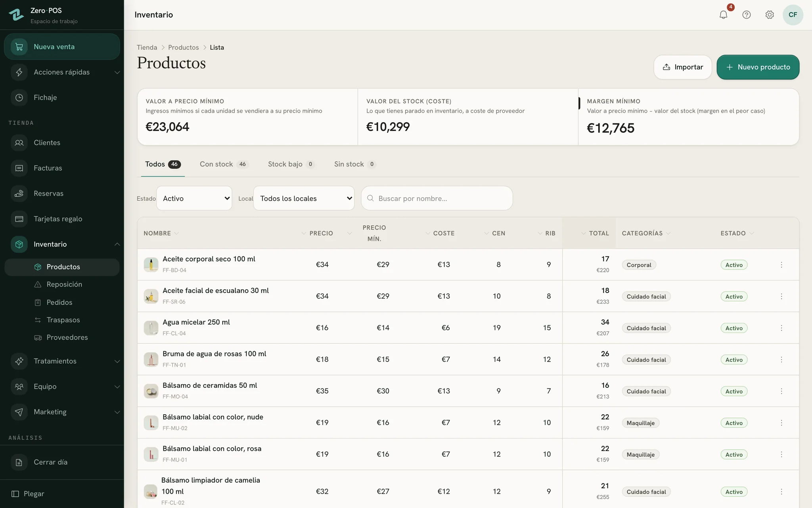The height and width of the screenshot is (508, 812).
Task: Open Proveedores submenu item
Action: tap(62, 337)
